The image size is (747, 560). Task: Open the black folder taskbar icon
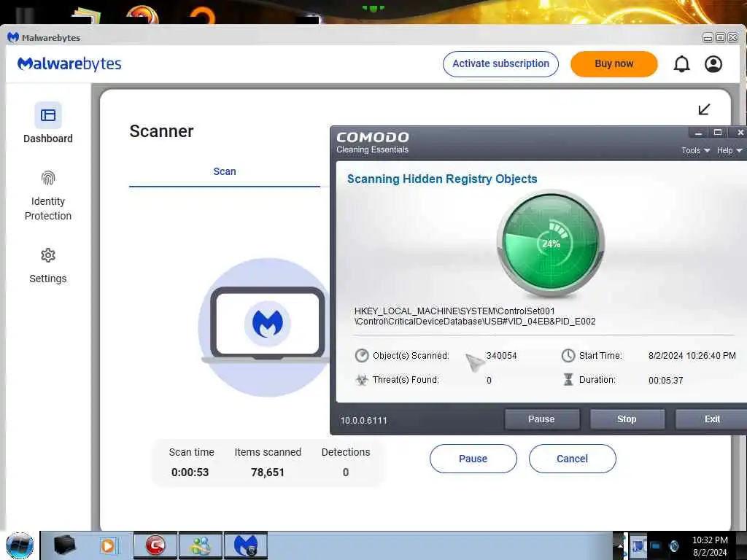click(x=64, y=545)
